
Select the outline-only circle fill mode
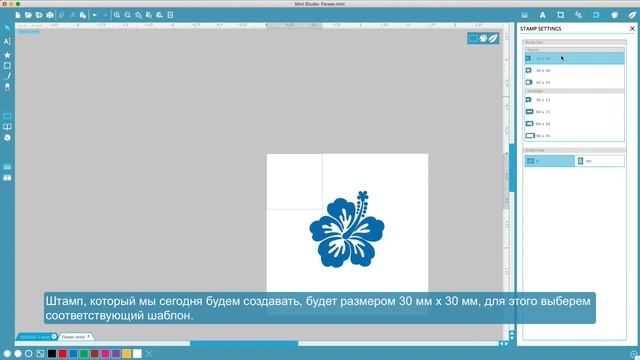pos(29,353)
